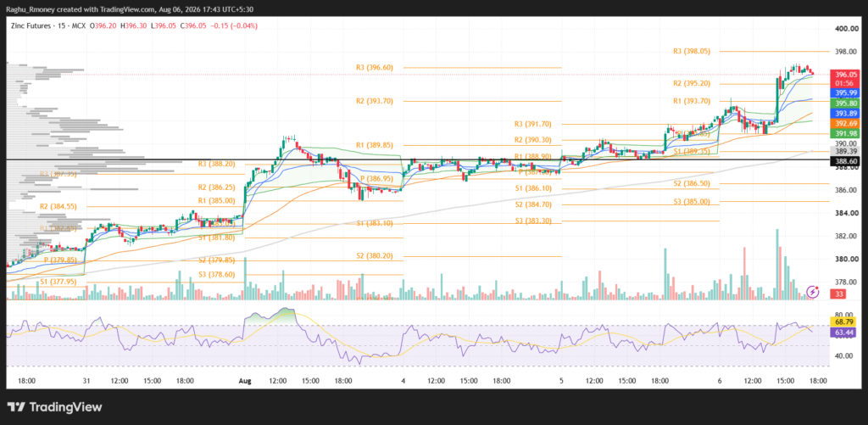Click the S3 (383.30) pivot label
This screenshot has height=425, width=868.
(x=533, y=221)
